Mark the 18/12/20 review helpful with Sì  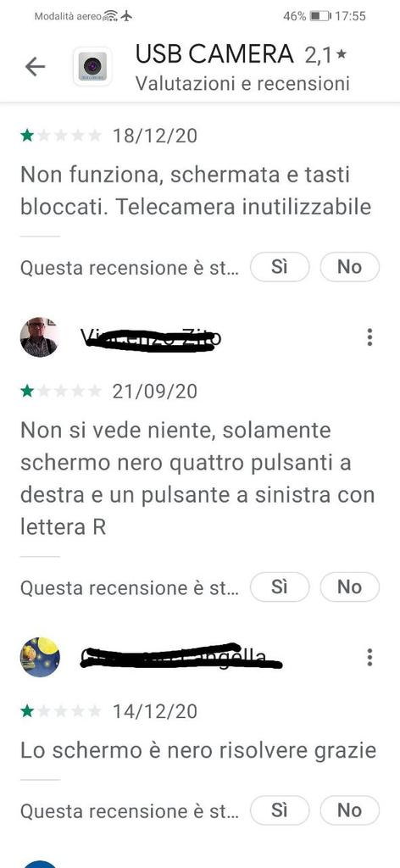[x=280, y=267]
